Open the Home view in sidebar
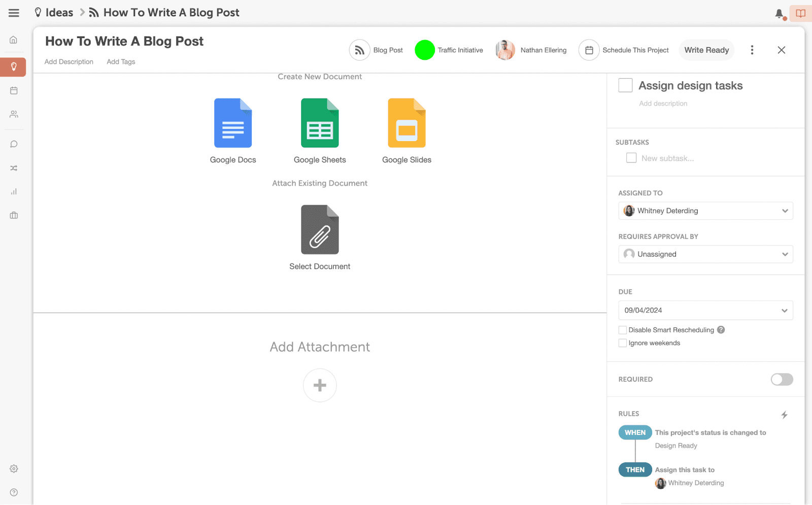This screenshot has width=812, height=505. (13, 39)
